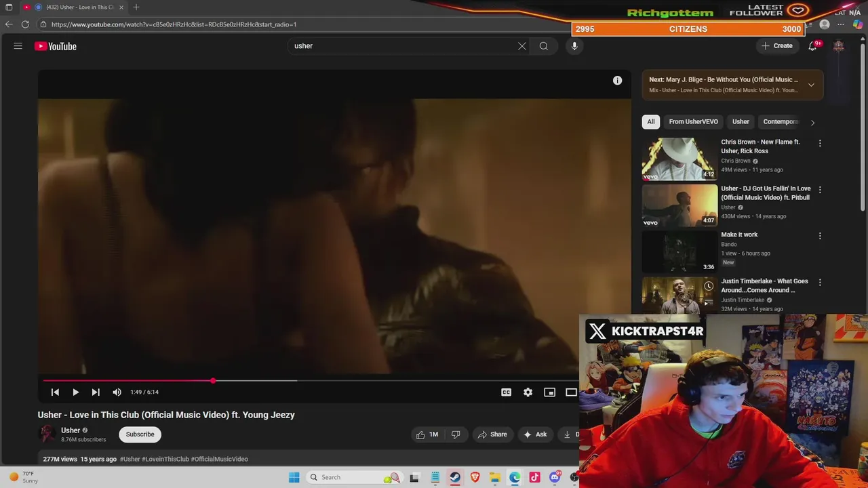
Task: Click the browser address bar URL
Action: pos(174,24)
